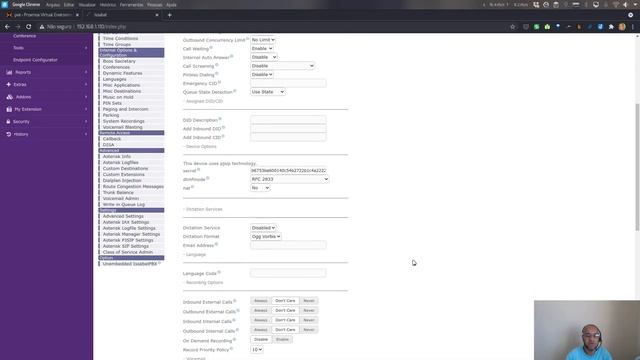Set Outbound Internal Calls to Always
Image resolution: width=640 pixels, height=360 pixels.
point(260,330)
